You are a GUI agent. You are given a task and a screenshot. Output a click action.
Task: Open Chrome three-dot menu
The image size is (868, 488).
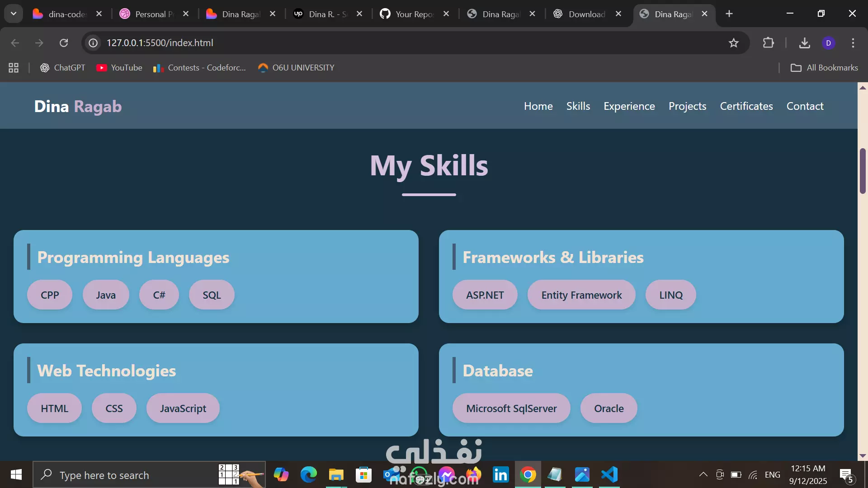[853, 43]
